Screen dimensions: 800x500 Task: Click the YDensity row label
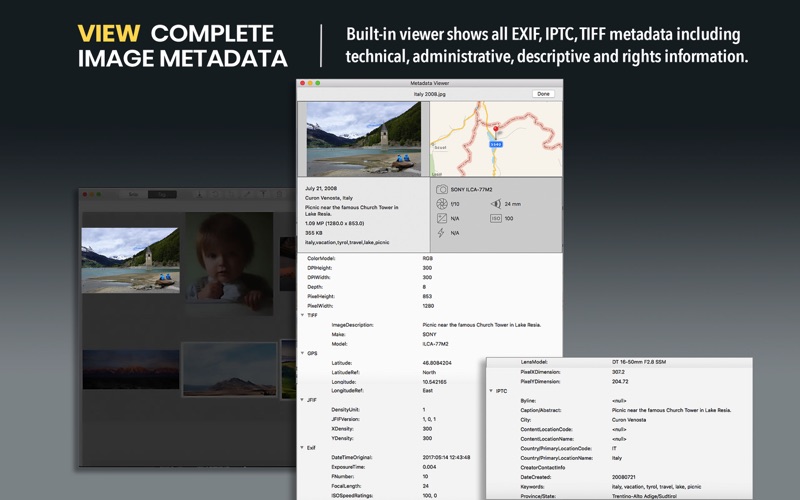click(x=342, y=438)
